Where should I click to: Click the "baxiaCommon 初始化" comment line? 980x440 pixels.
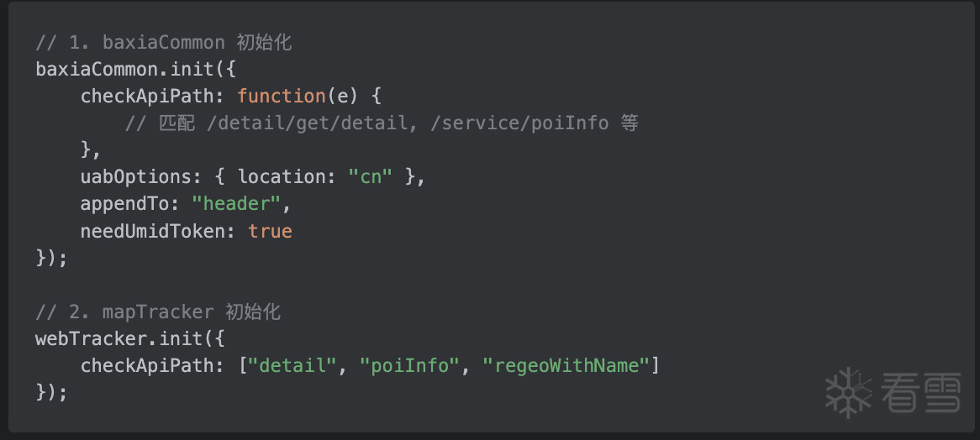click(x=164, y=43)
